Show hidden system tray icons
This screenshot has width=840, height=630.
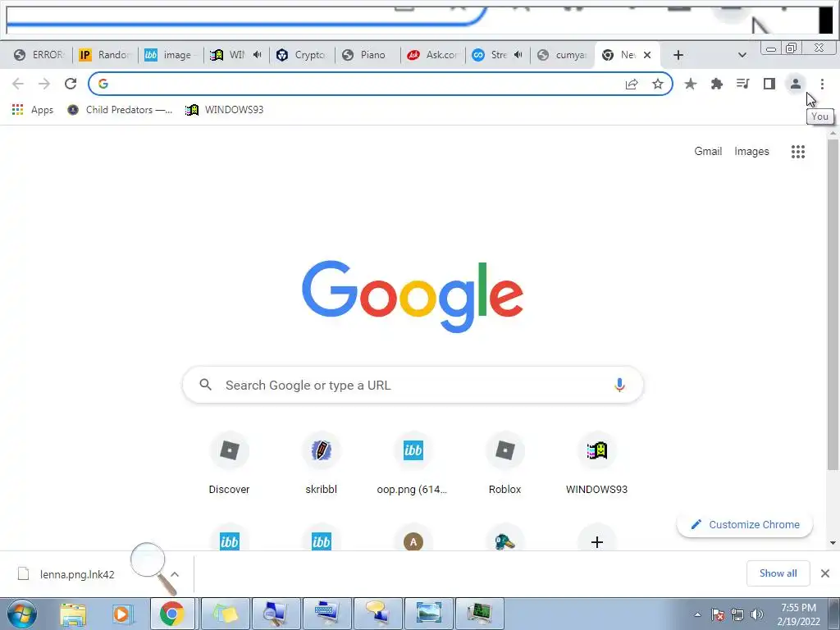[x=697, y=614]
